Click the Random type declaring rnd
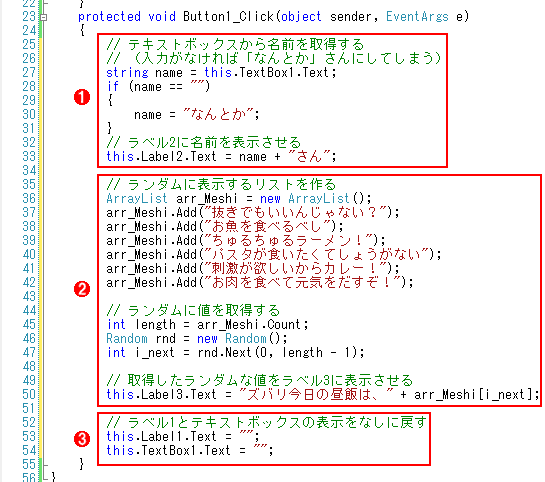545x482 pixels. point(127,338)
